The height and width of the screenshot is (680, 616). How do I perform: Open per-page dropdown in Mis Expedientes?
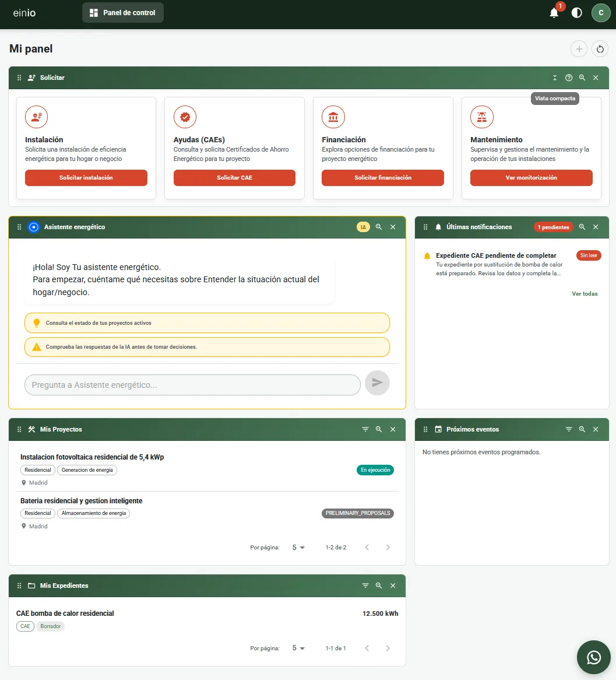[298, 648]
